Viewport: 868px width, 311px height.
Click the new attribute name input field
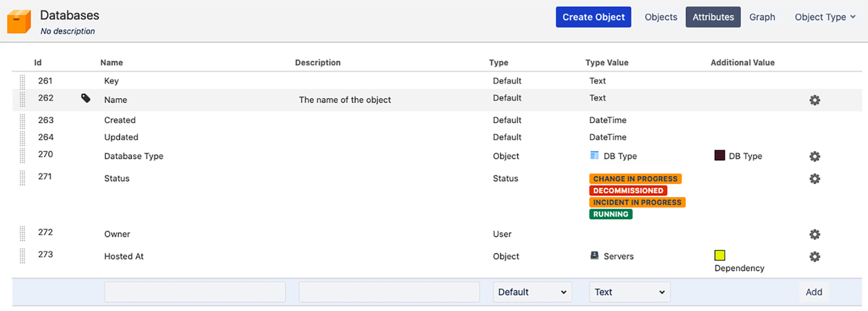coord(195,292)
